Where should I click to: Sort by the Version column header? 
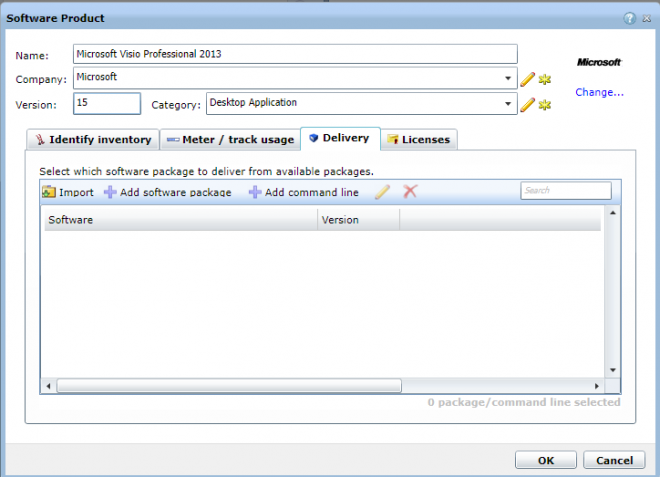pos(358,220)
